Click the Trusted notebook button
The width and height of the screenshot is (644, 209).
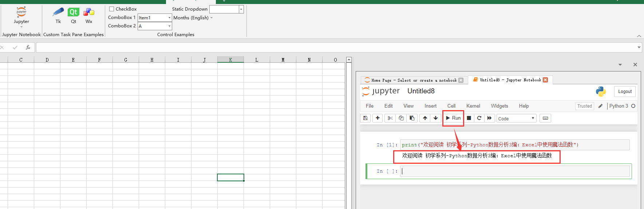tap(585, 106)
